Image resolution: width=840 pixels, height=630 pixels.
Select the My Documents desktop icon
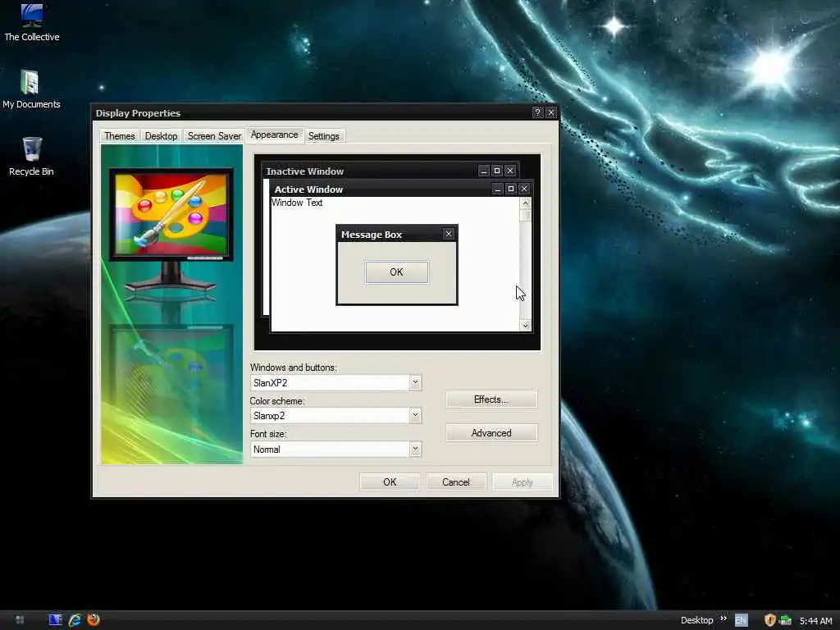coord(31,89)
